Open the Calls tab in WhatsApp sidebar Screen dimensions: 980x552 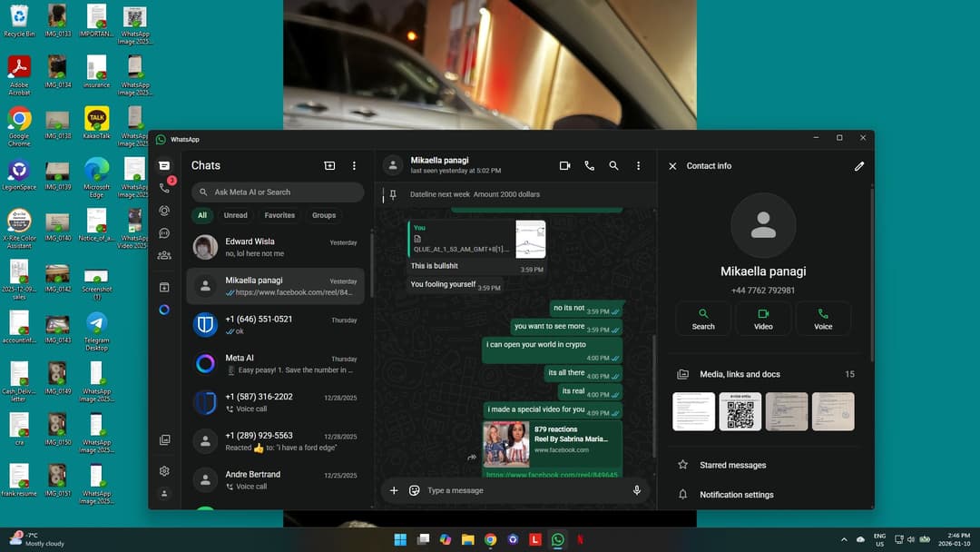(164, 188)
